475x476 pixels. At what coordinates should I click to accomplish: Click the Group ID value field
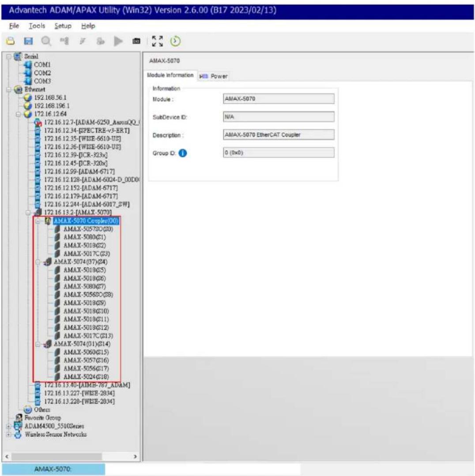[279, 152]
